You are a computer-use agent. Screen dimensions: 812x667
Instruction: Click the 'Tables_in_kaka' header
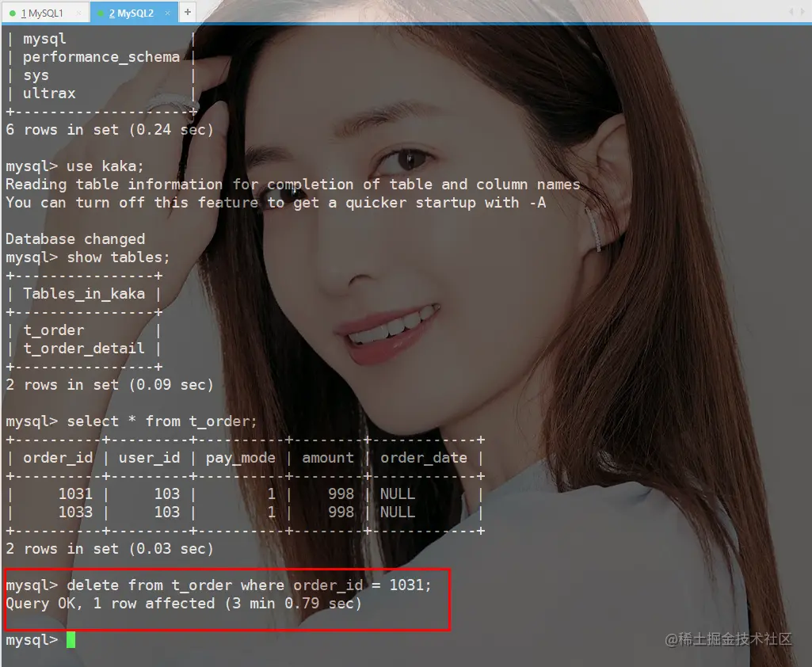pyautogui.click(x=84, y=294)
